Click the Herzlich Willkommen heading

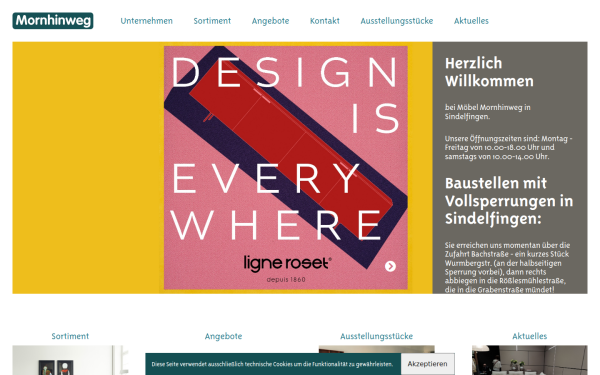pos(489,72)
